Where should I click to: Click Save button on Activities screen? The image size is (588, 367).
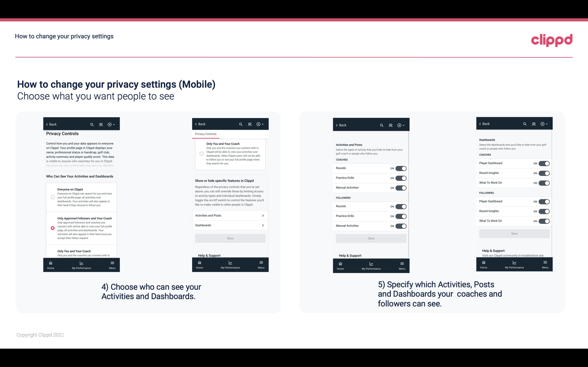(x=370, y=238)
